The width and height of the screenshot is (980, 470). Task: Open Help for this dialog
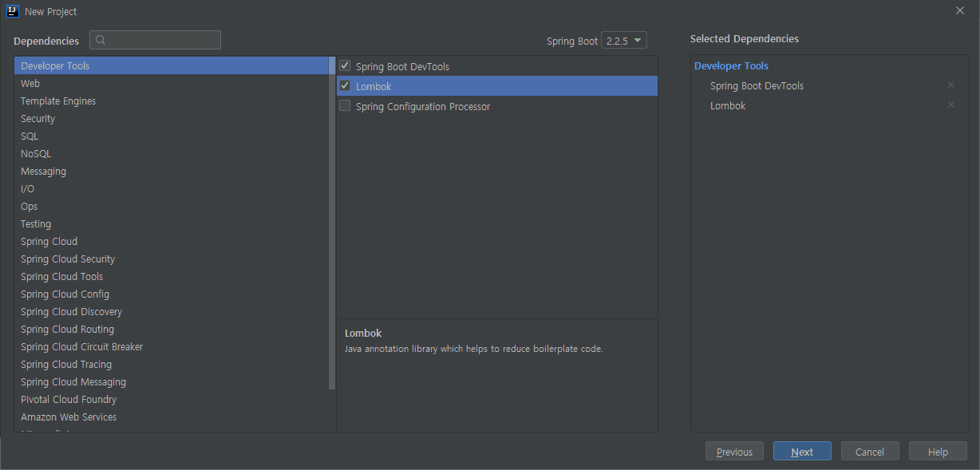[938, 452]
